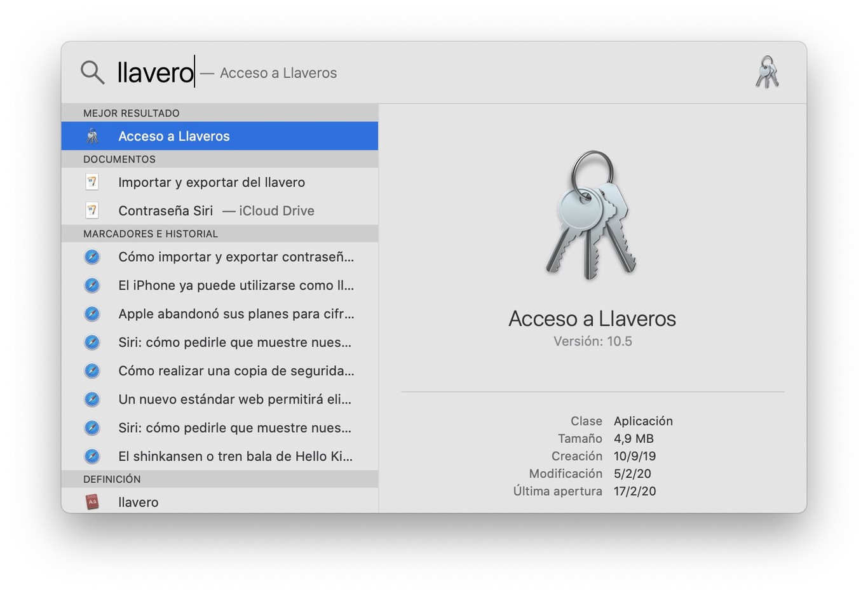The width and height of the screenshot is (868, 594).
Task: Click the 'Aplicación' class value
Action: [x=643, y=421]
